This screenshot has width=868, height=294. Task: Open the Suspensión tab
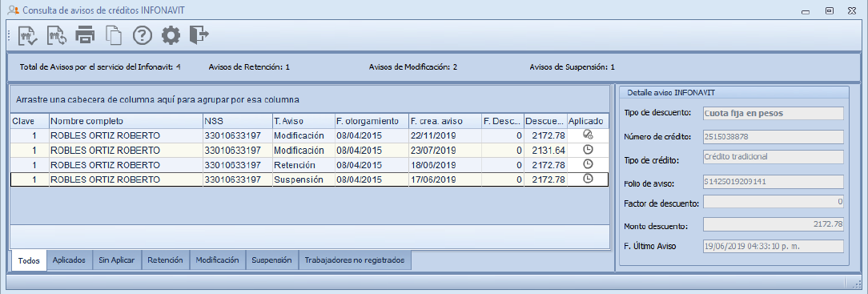point(271,260)
